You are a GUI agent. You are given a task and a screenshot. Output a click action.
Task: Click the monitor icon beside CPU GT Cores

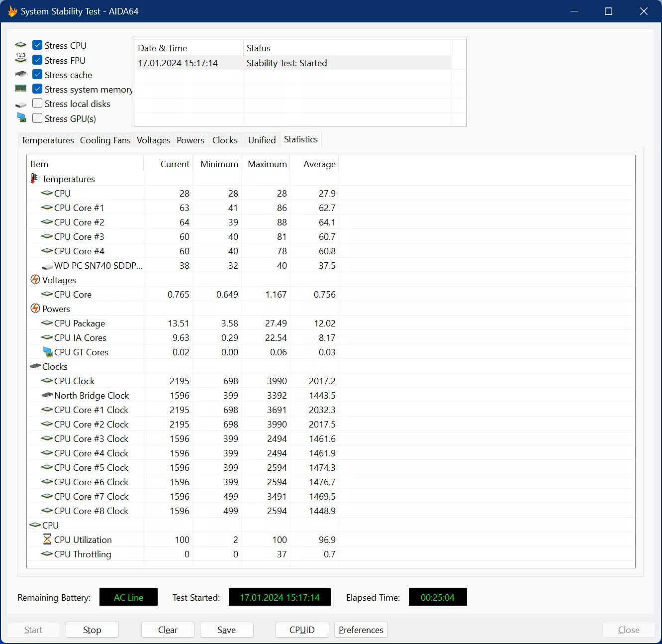48,352
